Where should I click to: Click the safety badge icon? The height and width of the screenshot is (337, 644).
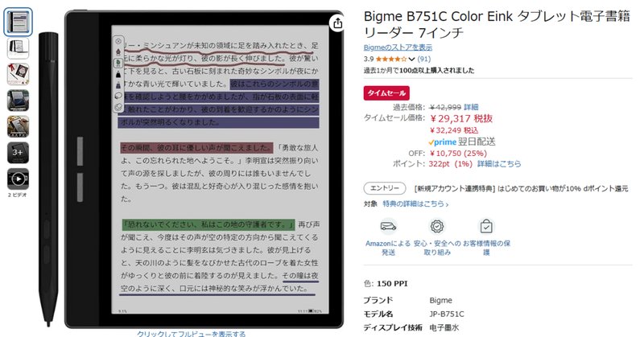point(437,226)
